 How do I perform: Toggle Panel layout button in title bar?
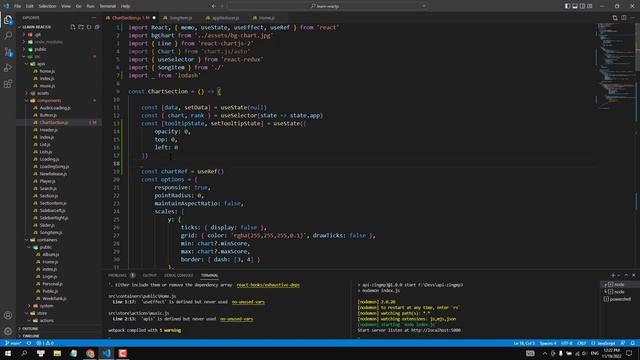point(575,6)
